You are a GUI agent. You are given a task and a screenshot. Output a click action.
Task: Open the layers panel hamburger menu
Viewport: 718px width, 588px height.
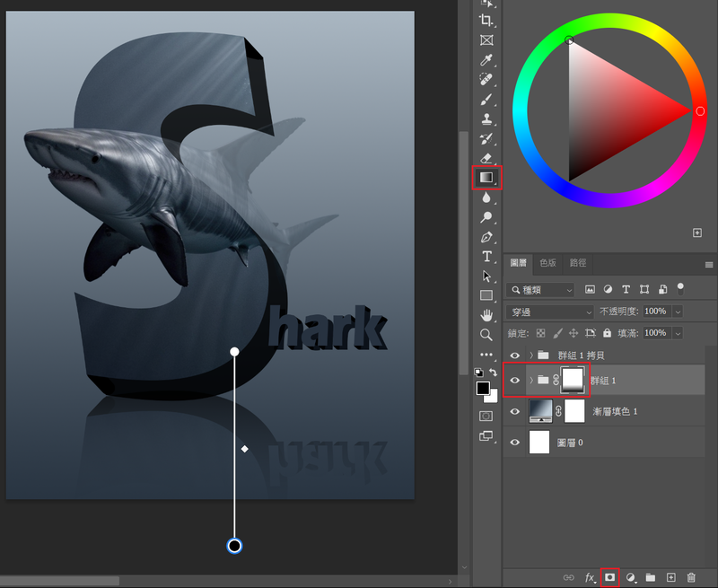[x=709, y=265]
